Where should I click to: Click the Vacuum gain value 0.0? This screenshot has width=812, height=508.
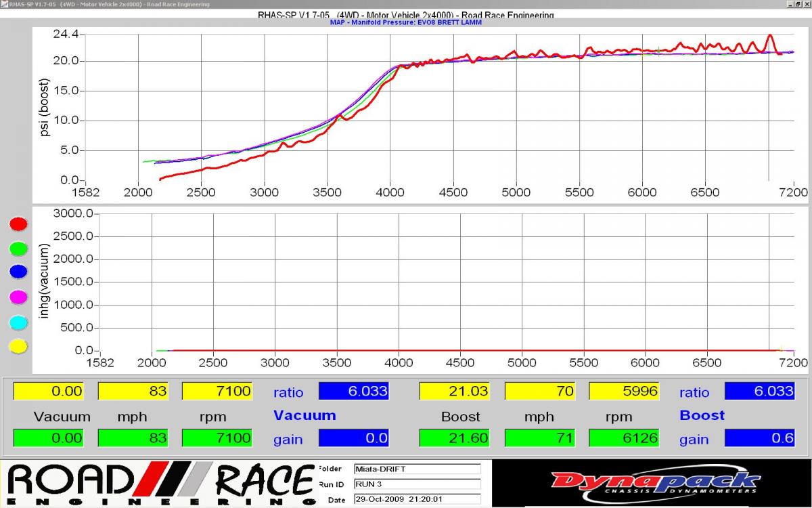[x=353, y=438]
